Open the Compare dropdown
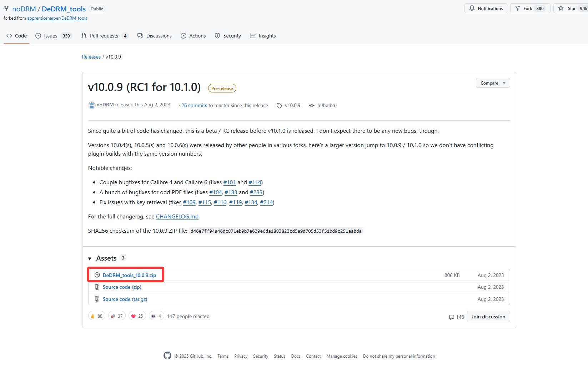Image resolution: width=588 pixels, height=373 pixels. point(493,83)
